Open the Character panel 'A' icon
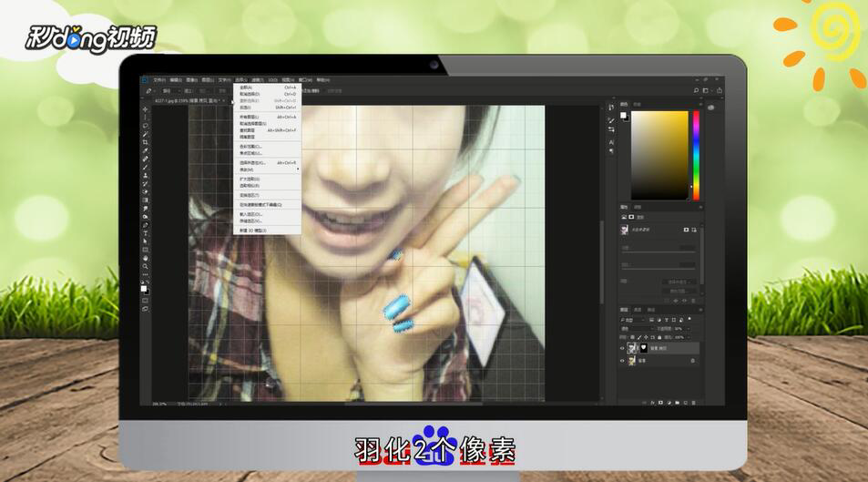The image size is (868, 482). tap(611, 142)
